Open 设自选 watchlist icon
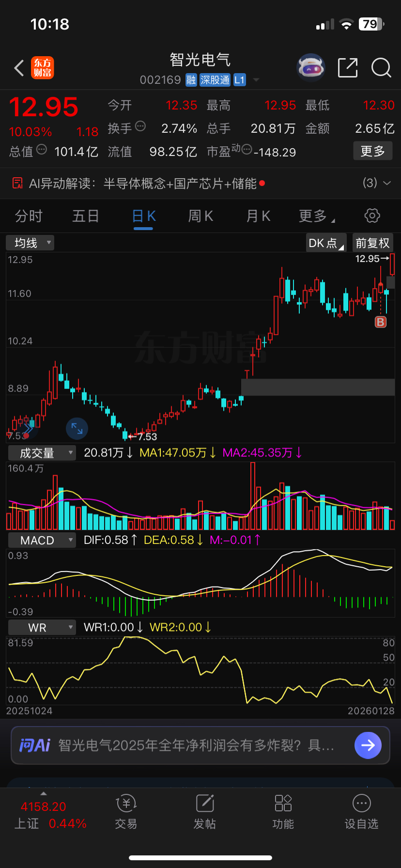The width and height of the screenshot is (401, 868). [362, 804]
